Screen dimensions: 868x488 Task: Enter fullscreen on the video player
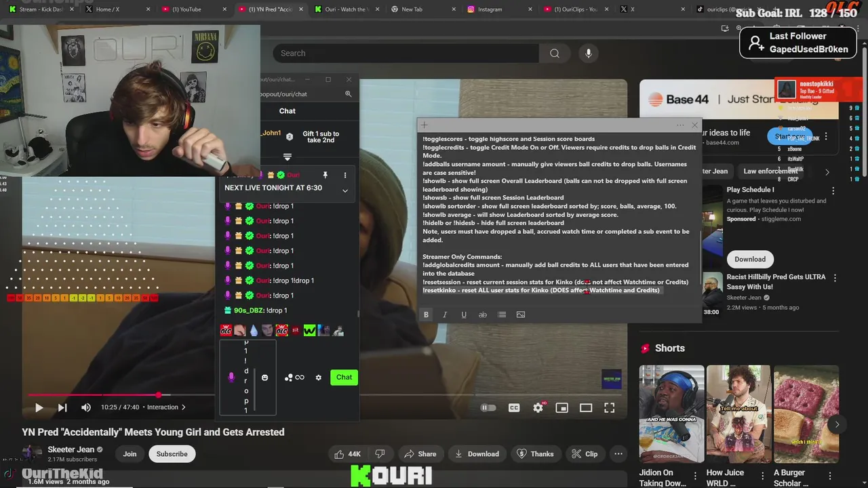[610, 407]
